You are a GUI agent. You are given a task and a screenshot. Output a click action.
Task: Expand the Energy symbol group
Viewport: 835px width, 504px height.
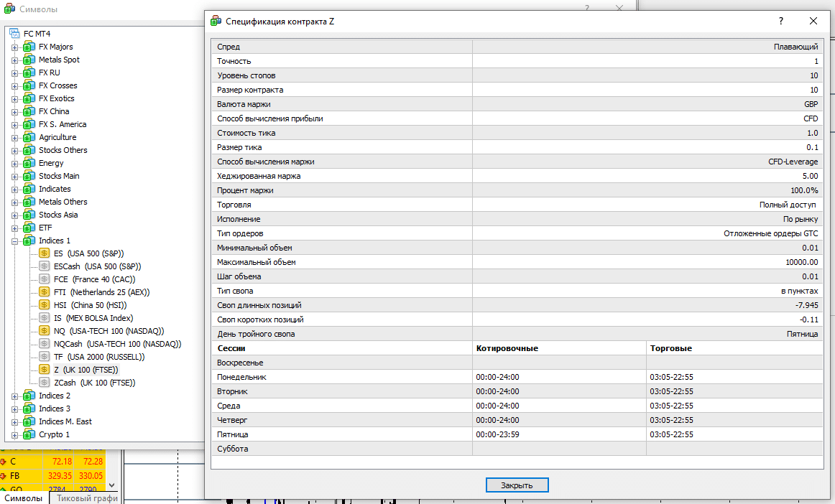(x=14, y=164)
